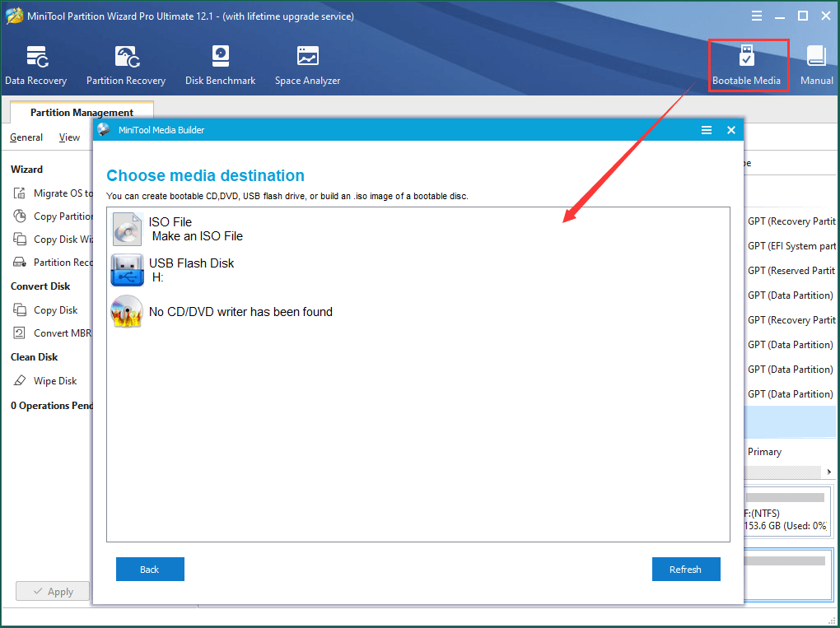The width and height of the screenshot is (840, 628).
Task: Start the Space Analyzer tool
Action: (x=307, y=65)
